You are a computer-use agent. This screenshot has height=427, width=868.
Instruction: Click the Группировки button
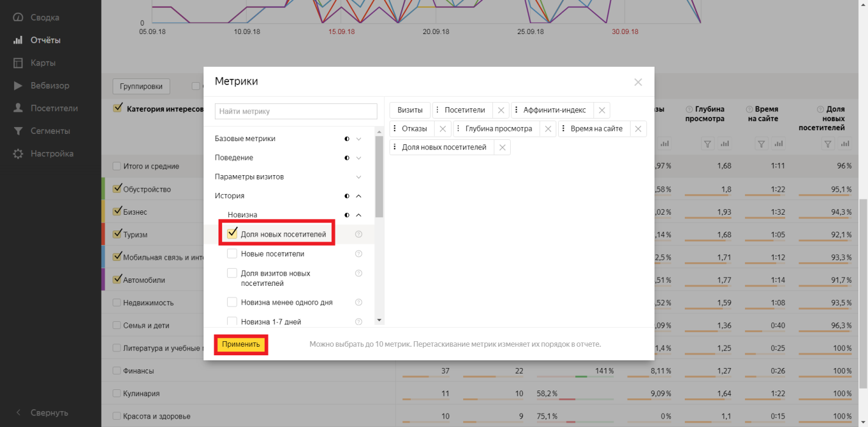[141, 86]
